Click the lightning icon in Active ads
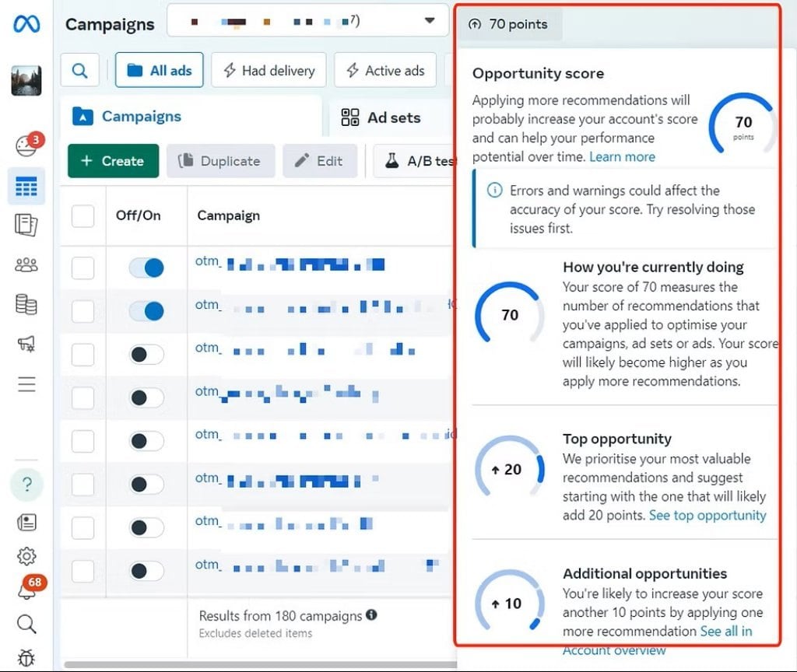The image size is (797, 672). (x=353, y=70)
